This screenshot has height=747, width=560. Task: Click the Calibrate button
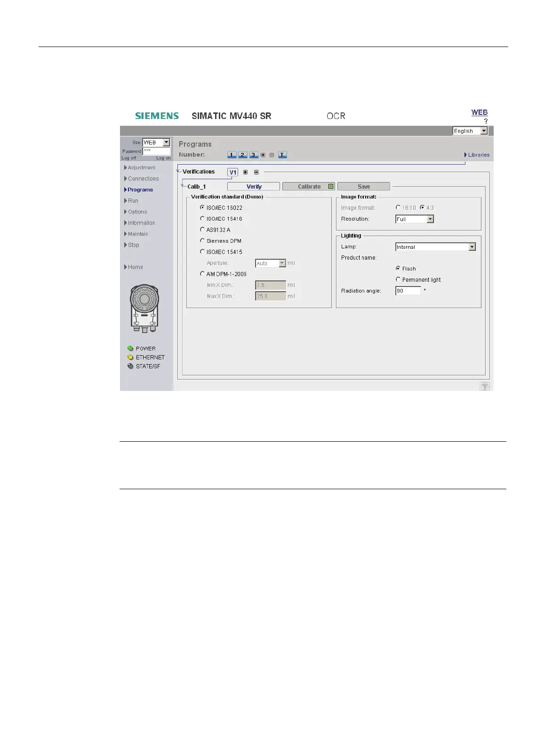(x=309, y=187)
